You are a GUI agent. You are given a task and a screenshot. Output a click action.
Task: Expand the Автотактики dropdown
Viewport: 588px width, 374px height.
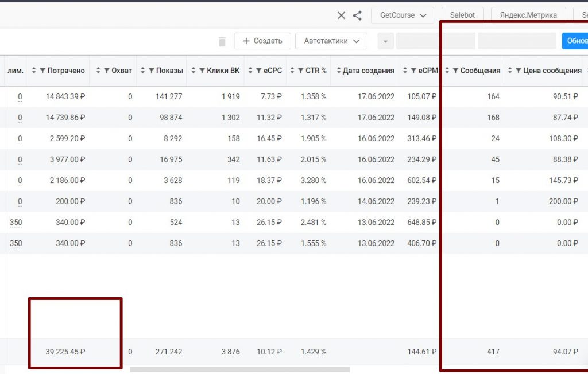click(x=331, y=41)
